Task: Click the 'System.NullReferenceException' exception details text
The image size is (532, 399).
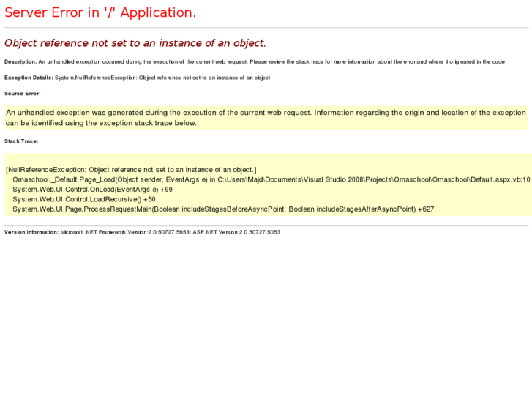Action: pyautogui.click(x=163, y=78)
